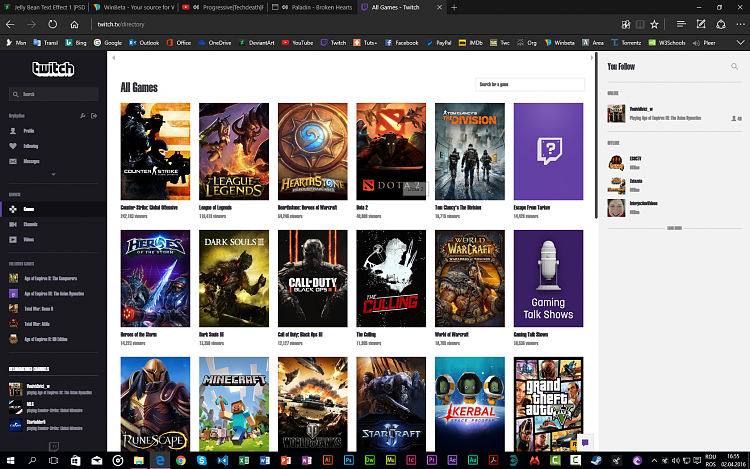This screenshot has width=750, height=469.
Task: Expand the favorites bar overflow chevron
Action: (x=740, y=43)
